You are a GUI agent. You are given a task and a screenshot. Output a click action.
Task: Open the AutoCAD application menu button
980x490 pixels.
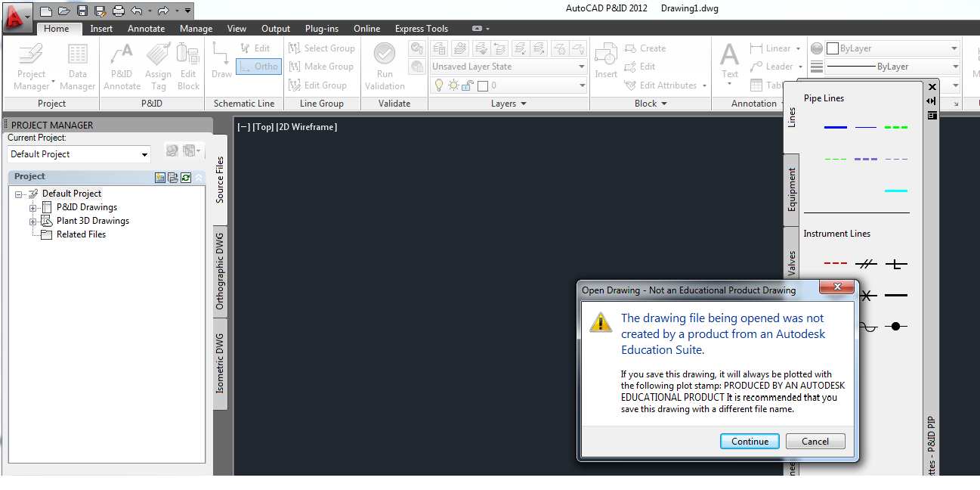click(17, 17)
